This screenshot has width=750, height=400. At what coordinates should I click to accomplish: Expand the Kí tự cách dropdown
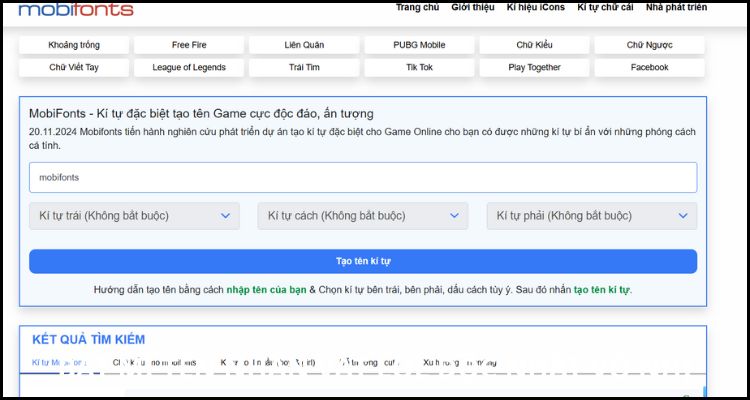click(x=363, y=216)
